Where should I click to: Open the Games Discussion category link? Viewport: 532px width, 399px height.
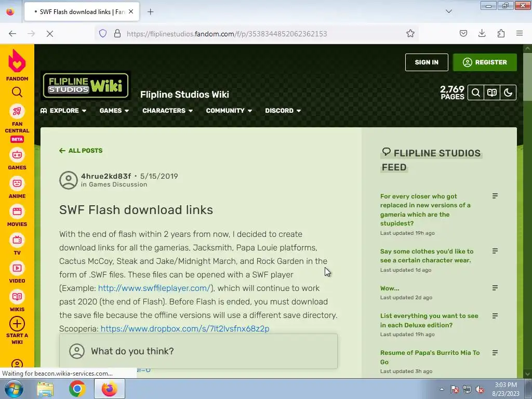click(x=118, y=184)
